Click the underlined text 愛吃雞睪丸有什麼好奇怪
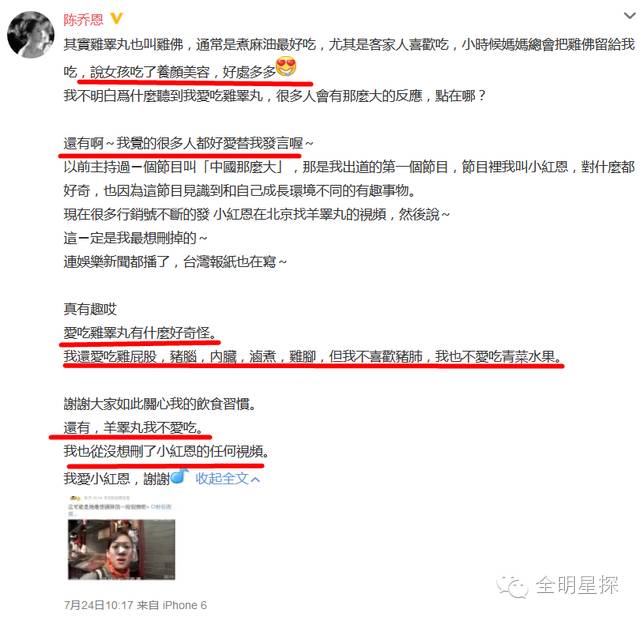 pos(138,333)
